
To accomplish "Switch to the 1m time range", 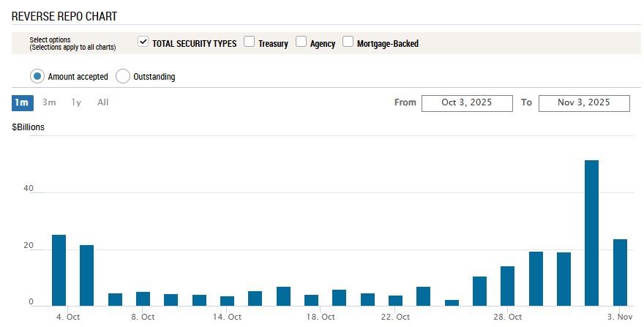I will click(x=22, y=102).
